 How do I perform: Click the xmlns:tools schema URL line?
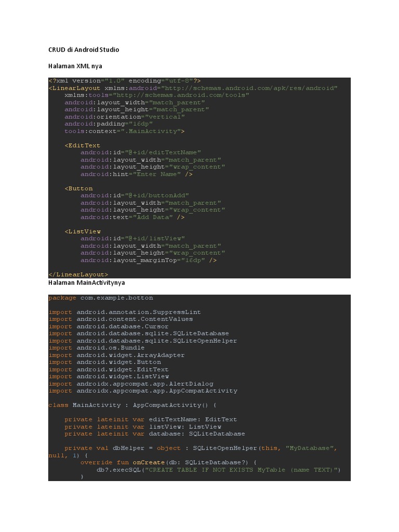pyautogui.click(x=156, y=96)
